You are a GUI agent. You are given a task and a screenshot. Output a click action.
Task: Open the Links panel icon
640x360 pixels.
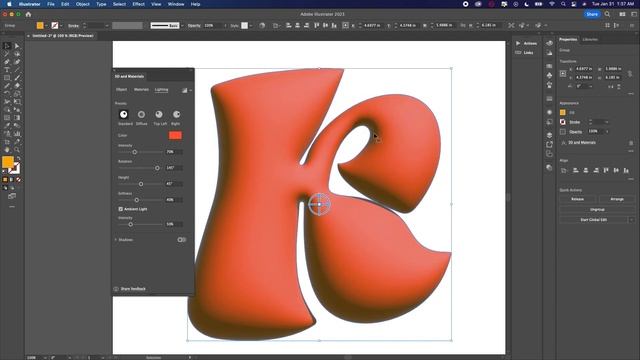tap(518, 53)
